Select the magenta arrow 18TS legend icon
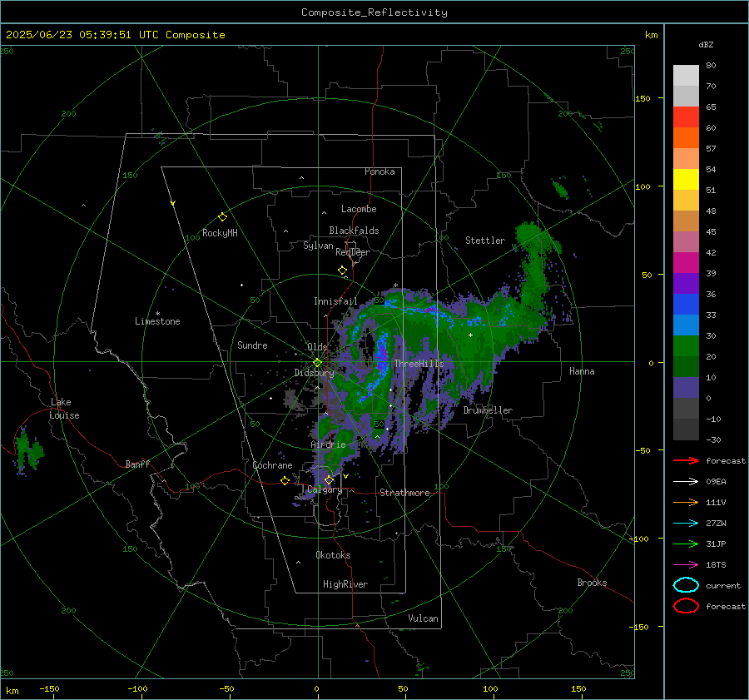749x700 pixels. click(x=686, y=565)
